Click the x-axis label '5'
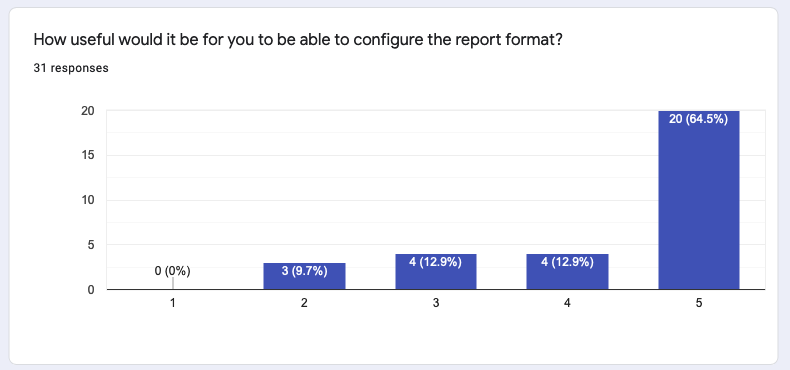 point(698,303)
